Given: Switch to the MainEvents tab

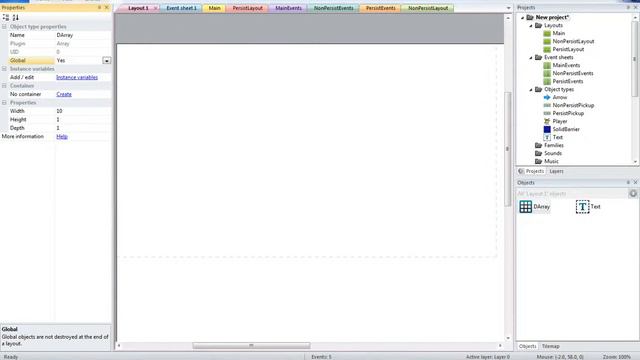Looking at the screenshot, I should (288, 8).
